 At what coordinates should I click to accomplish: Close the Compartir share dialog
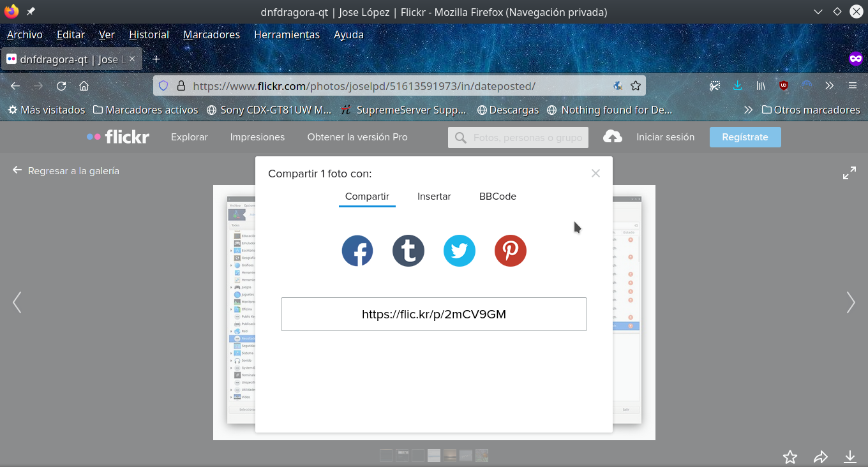595,173
